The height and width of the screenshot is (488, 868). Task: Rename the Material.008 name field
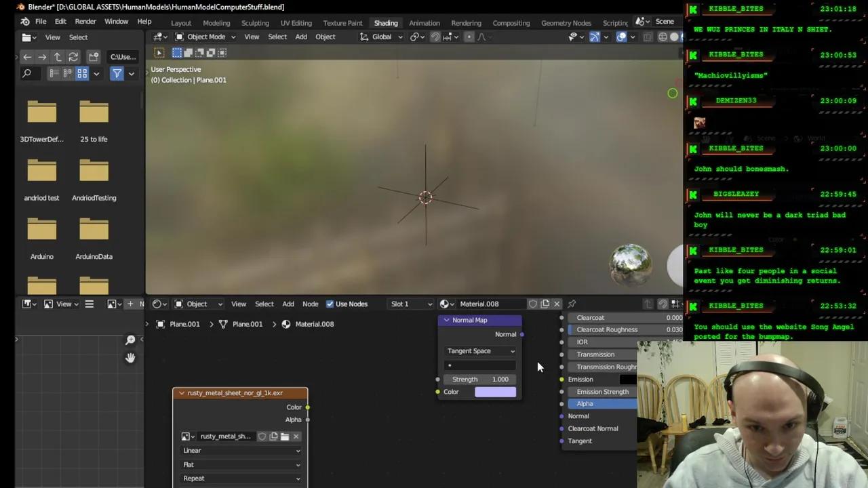tap(492, 304)
